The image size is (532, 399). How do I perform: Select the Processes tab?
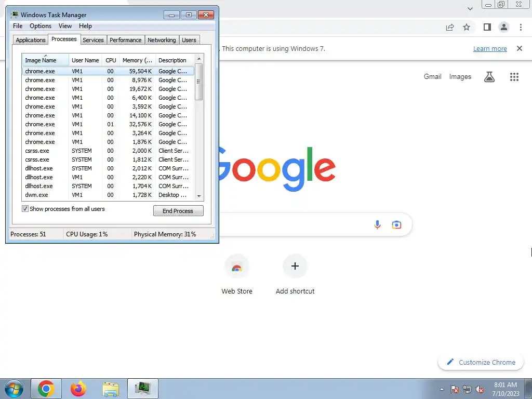pos(64,39)
